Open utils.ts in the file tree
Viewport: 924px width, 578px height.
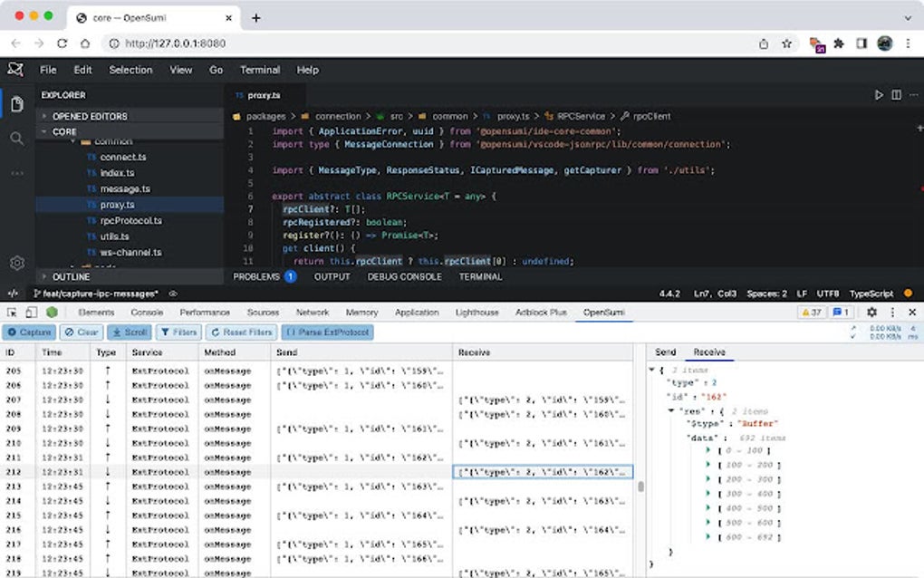(x=114, y=236)
